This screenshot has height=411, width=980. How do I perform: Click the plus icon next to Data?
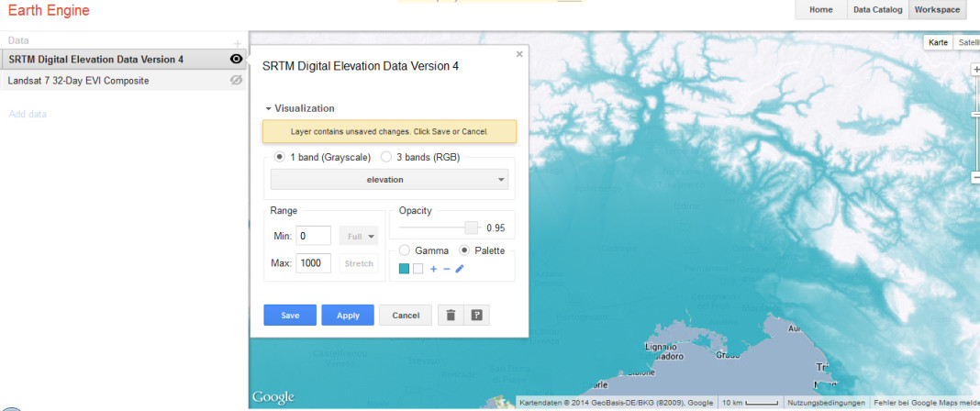coord(237,44)
